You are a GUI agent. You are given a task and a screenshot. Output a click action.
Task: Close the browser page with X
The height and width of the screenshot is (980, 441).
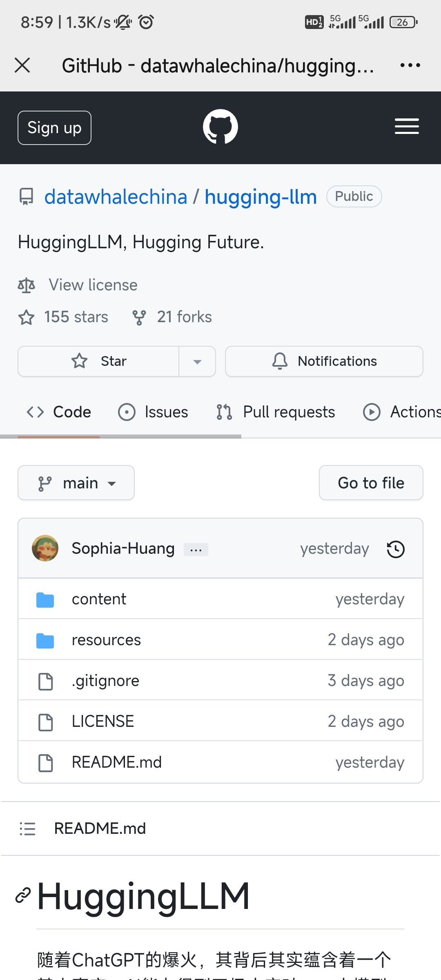click(22, 65)
